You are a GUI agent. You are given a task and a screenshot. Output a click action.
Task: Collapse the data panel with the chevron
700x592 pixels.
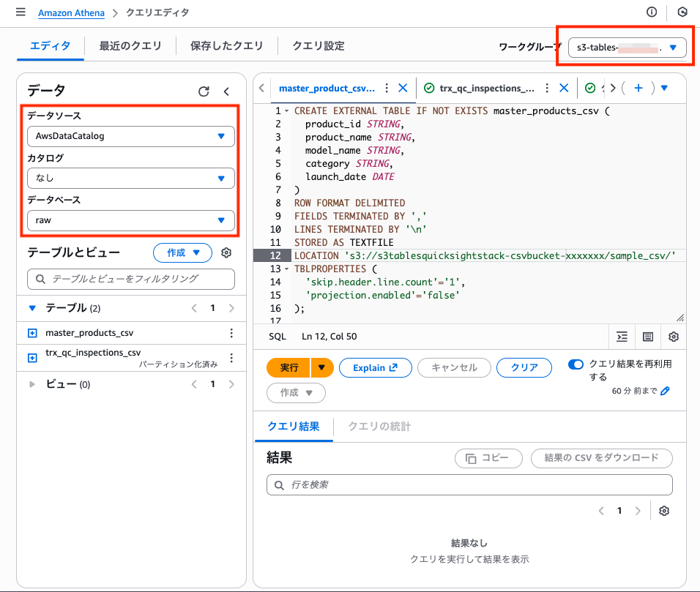(x=226, y=91)
